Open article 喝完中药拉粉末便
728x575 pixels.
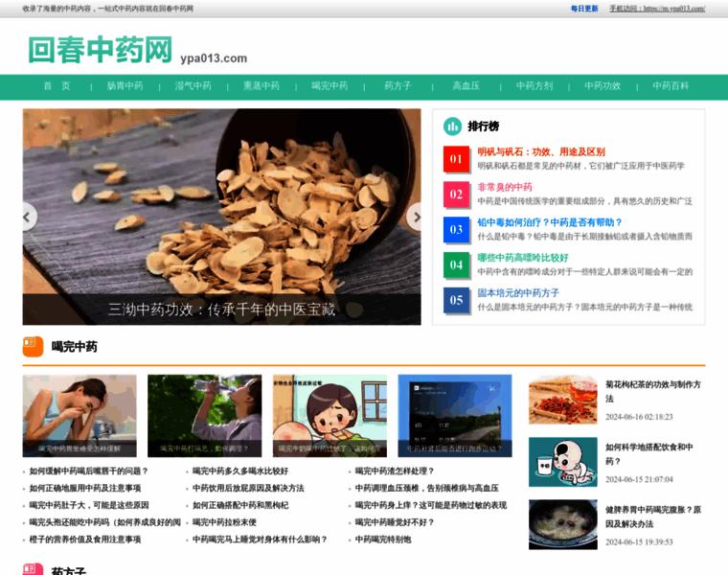[x=224, y=522]
